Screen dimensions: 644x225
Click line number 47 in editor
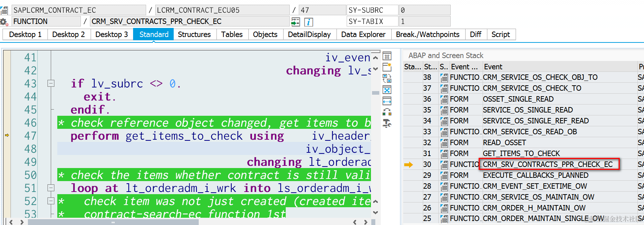pos(30,136)
